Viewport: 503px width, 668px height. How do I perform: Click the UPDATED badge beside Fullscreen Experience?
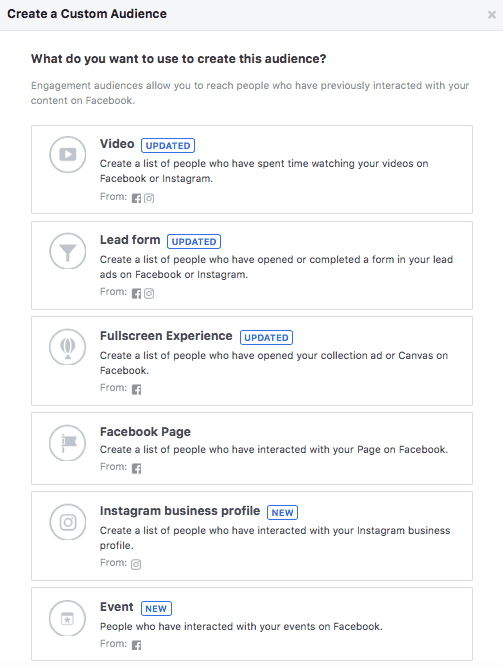click(x=267, y=337)
